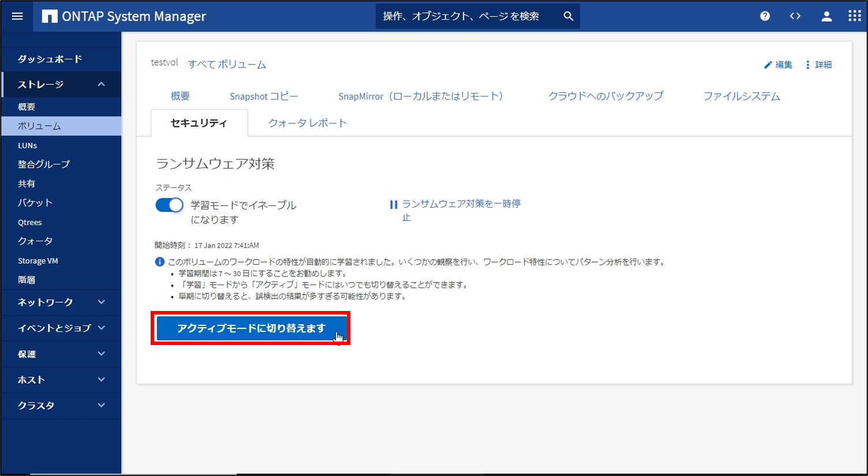Expand the 保護 section
This screenshot has width=868, height=476.
(102, 354)
